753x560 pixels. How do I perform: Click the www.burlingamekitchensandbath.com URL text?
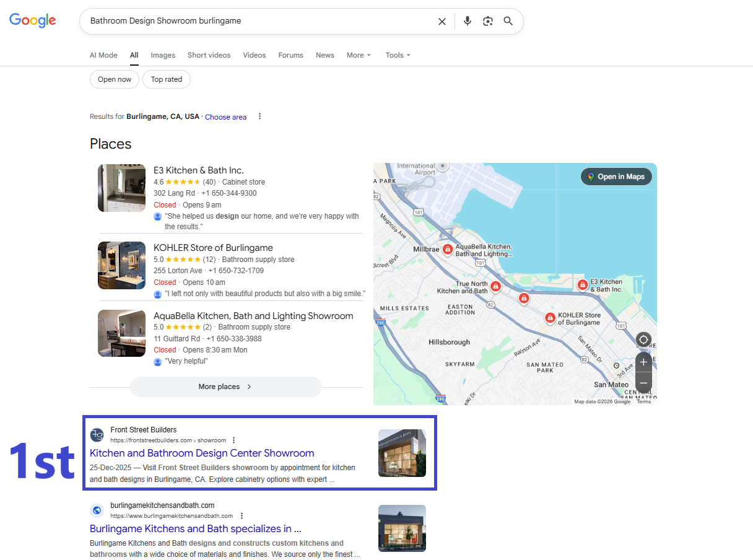[x=172, y=516]
